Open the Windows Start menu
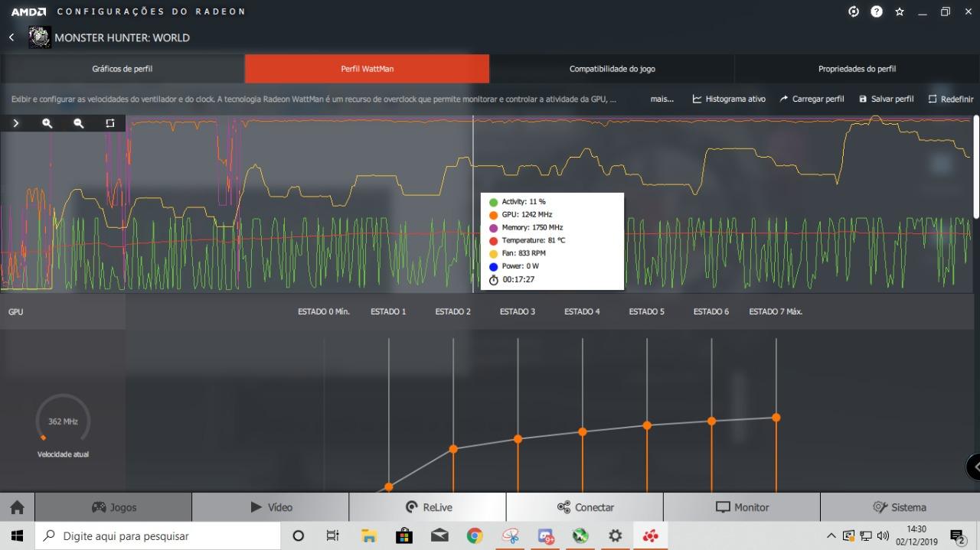Screen dimensions: 980x550 click(x=17, y=535)
